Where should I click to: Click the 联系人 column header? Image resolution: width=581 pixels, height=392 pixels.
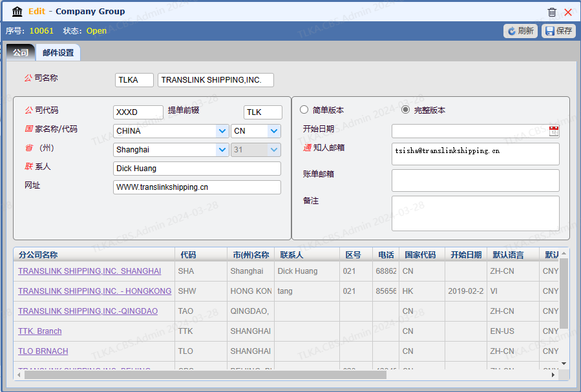click(x=307, y=254)
